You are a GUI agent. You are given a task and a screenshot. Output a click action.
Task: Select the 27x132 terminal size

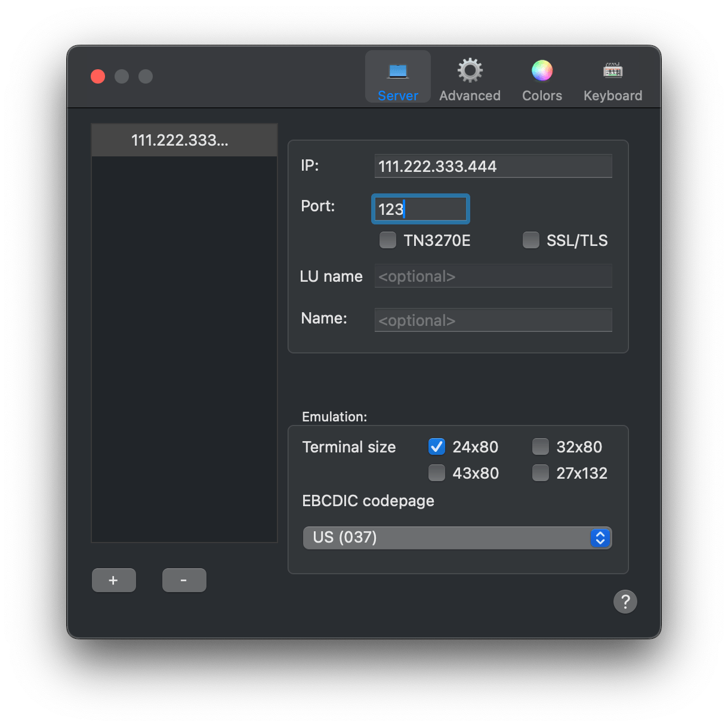[541, 473]
